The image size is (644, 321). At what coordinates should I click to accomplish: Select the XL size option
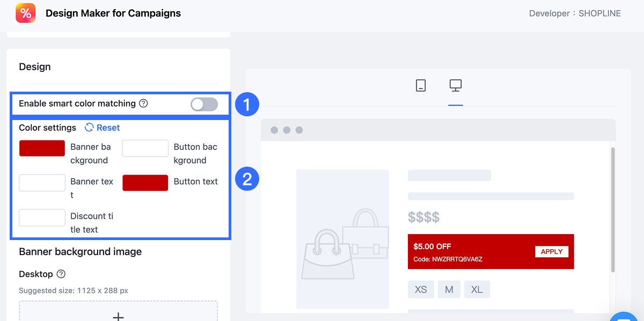pyautogui.click(x=477, y=289)
